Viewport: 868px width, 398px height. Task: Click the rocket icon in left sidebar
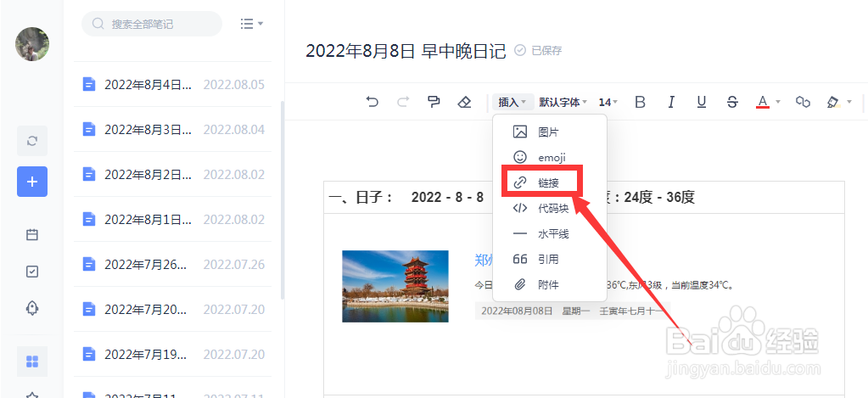click(x=32, y=308)
